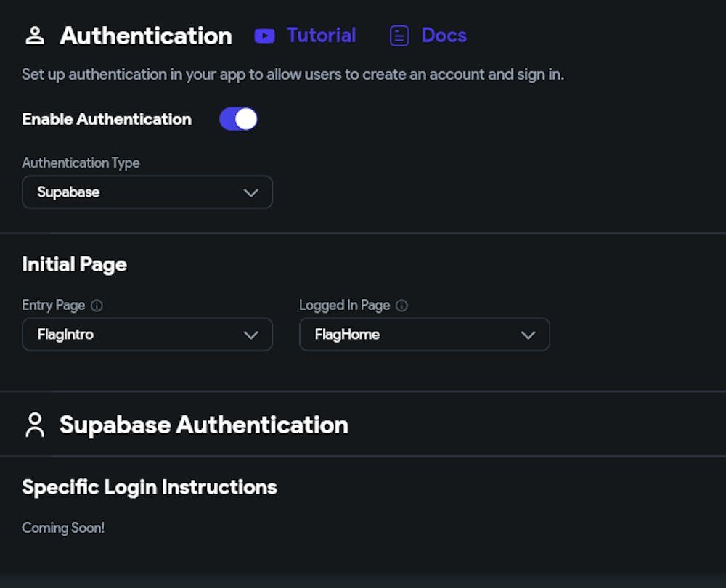Disable the Enable Authentication switch
The height and width of the screenshot is (588, 726).
(x=238, y=119)
